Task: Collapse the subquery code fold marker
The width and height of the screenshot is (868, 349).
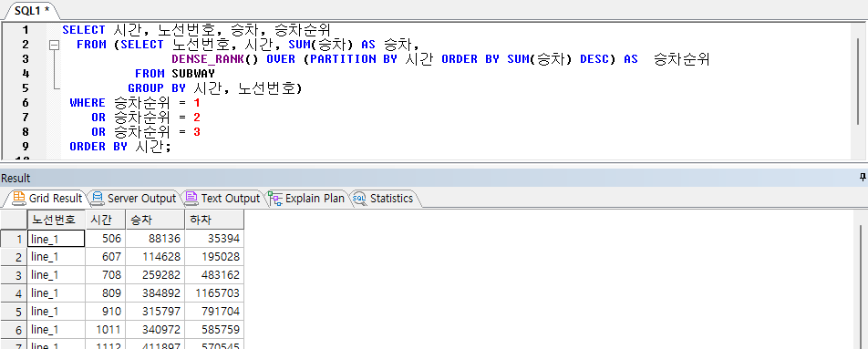Action: pos(55,46)
